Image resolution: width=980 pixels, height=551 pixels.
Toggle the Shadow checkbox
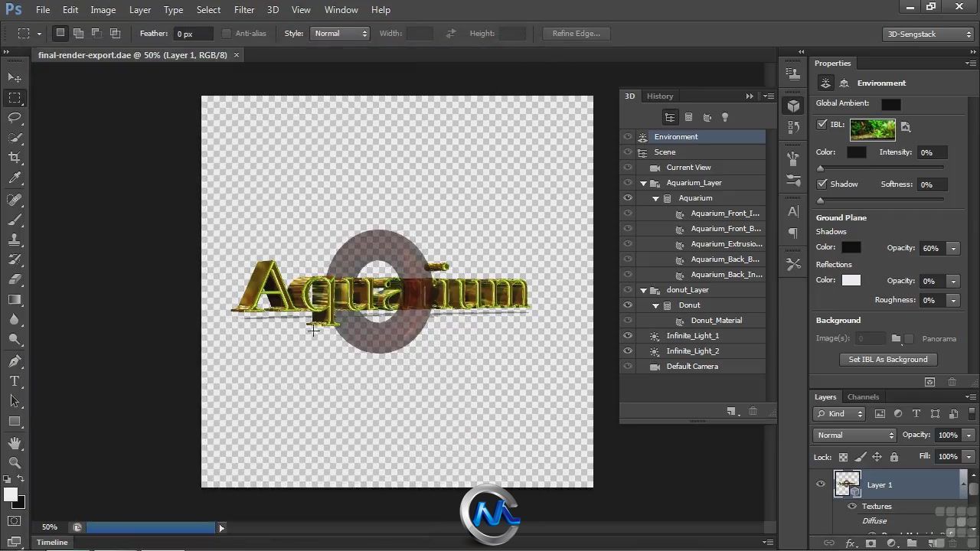tap(822, 184)
